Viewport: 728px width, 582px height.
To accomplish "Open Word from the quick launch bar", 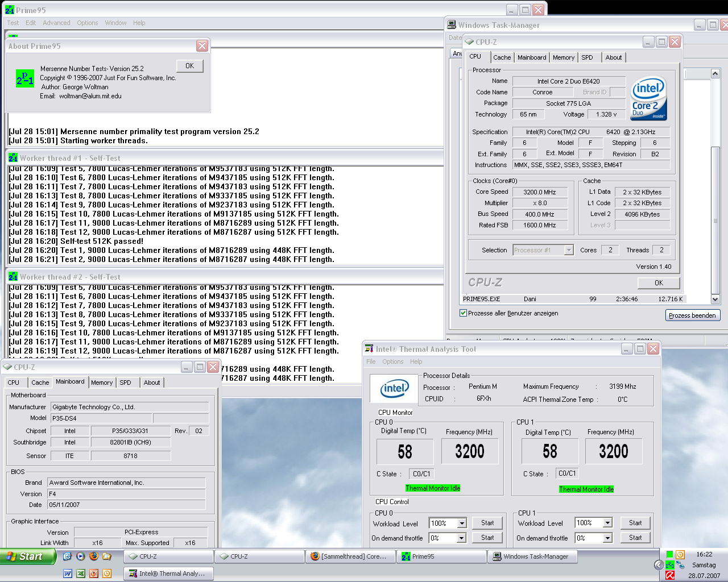I will pos(68,573).
